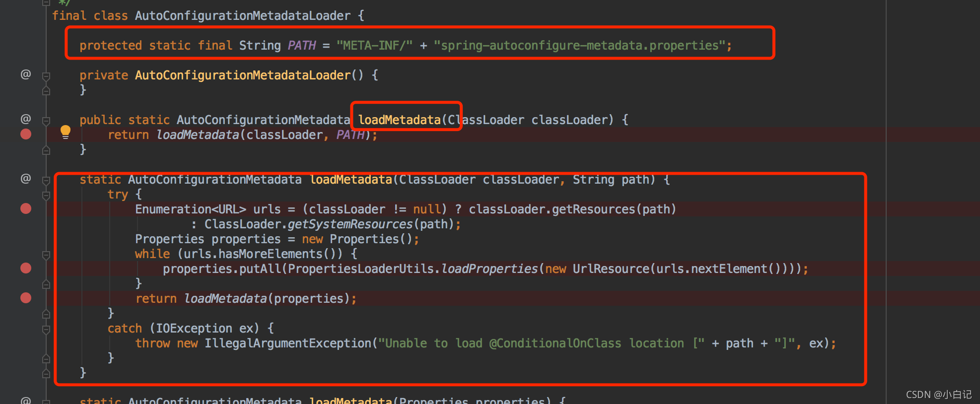Click new Properties() expression

[x=357, y=239]
